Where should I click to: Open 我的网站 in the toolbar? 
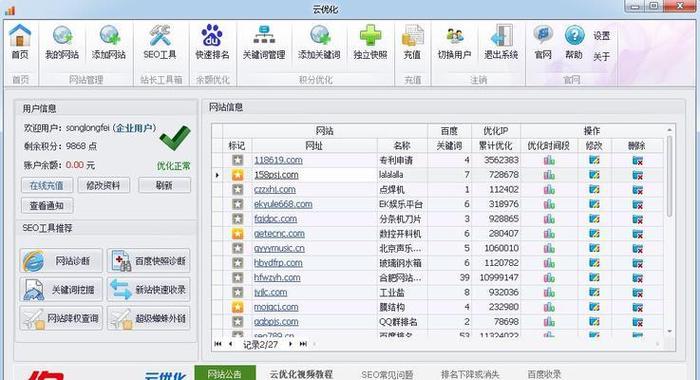tap(62, 42)
